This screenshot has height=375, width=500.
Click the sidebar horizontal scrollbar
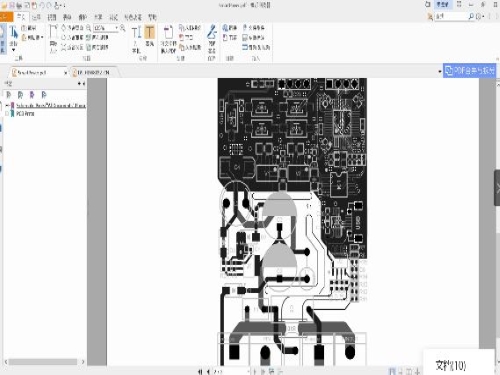click(x=43, y=362)
